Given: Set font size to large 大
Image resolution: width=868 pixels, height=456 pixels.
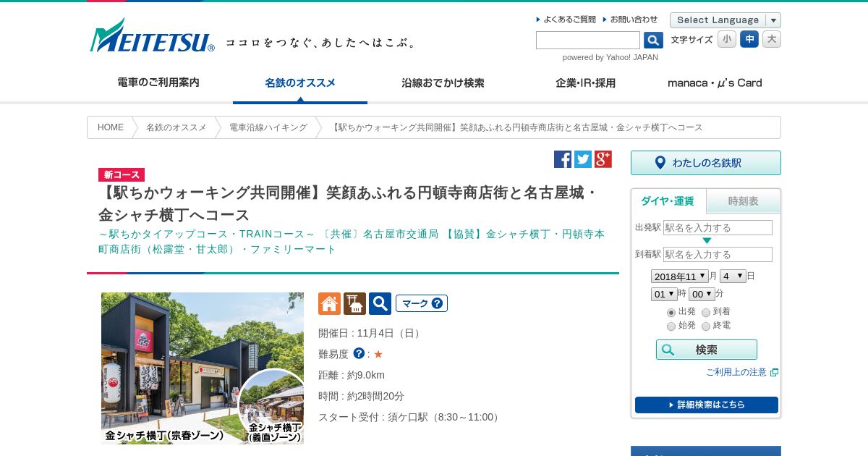Looking at the screenshot, I should (x=772, y=39).
